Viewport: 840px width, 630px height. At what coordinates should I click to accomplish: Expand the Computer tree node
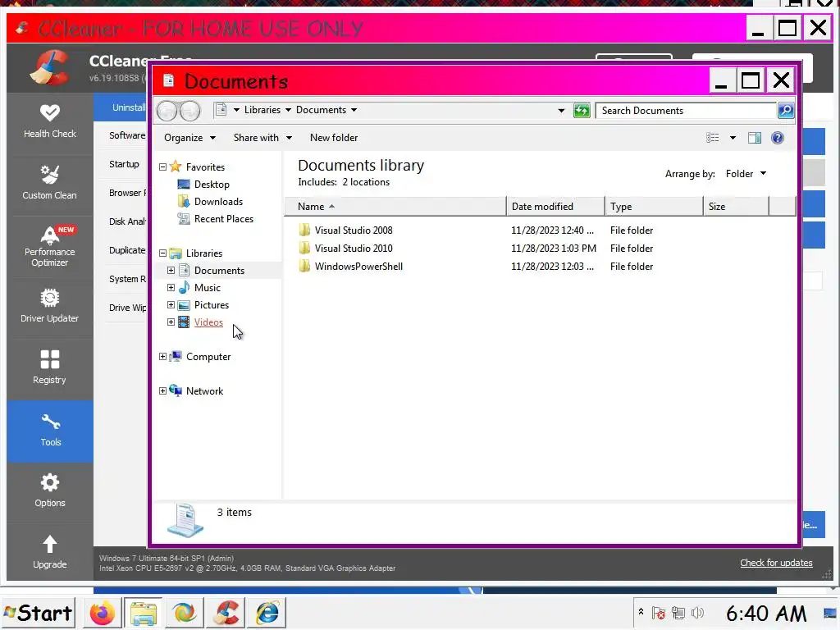163,357
